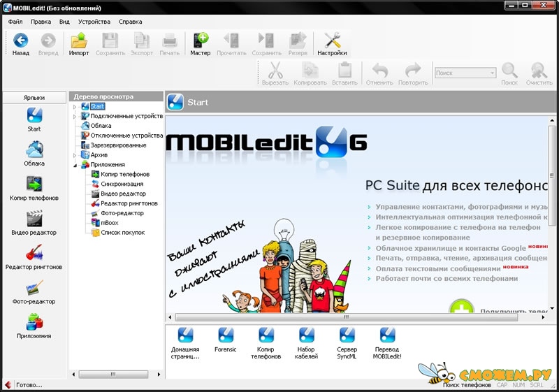
Task: Click the Вперед forward arrow icon
Action: point(48,41)
